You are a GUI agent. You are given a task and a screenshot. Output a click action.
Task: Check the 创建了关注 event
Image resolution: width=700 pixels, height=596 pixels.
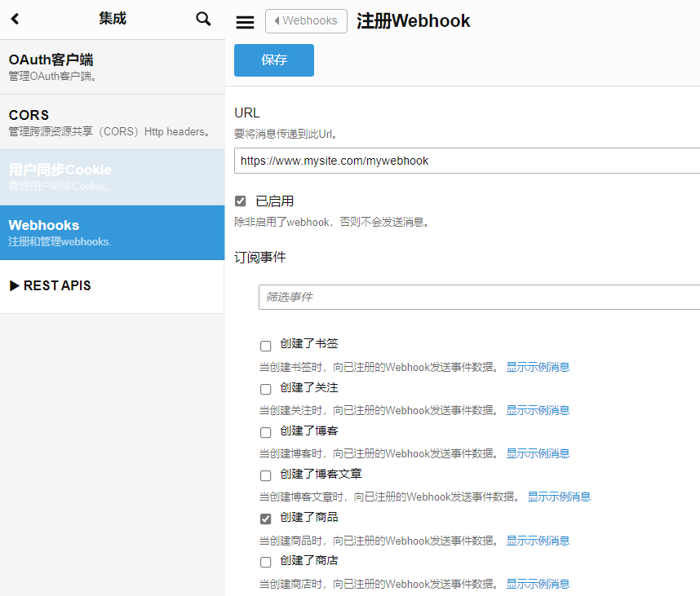coord(265,389)
